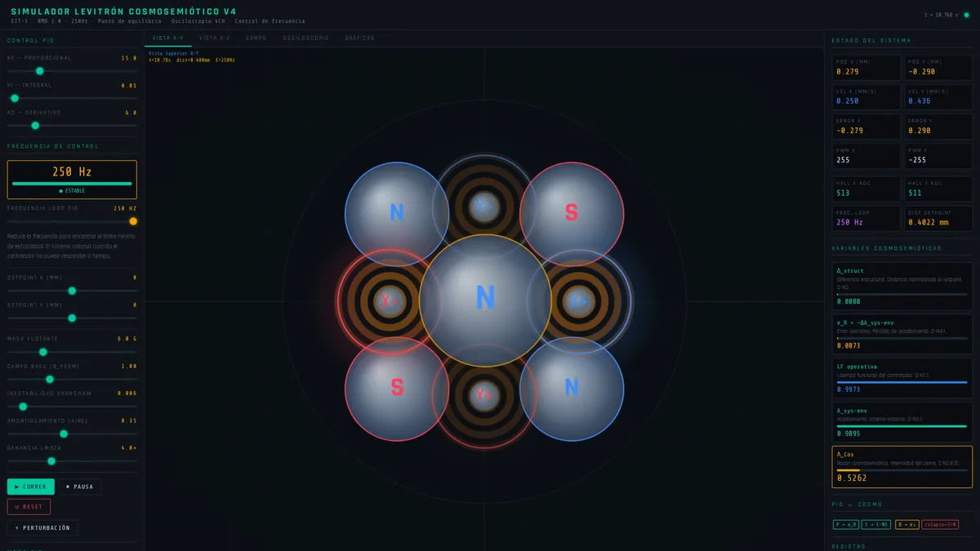Image resolution: width=980 pixels, height=551 pixels.
Task: Click the POS Y value -0.290
Action: [x=922, y=72]
